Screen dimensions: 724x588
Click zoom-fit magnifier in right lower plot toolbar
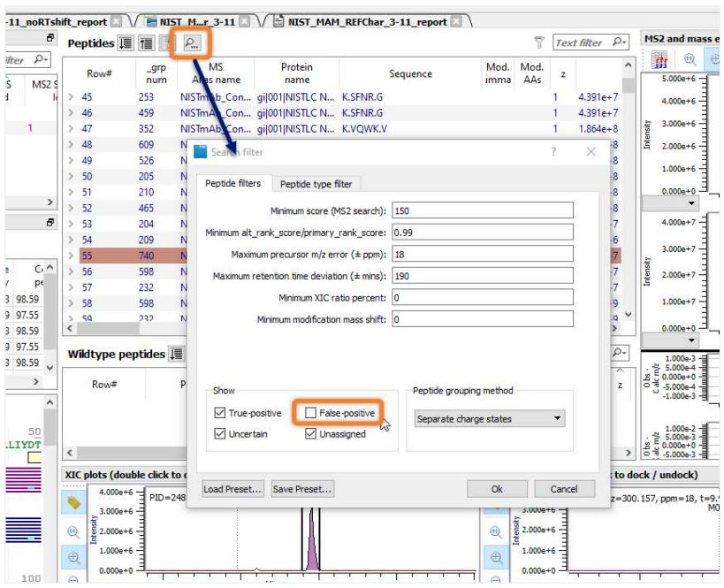coord(496,531)
